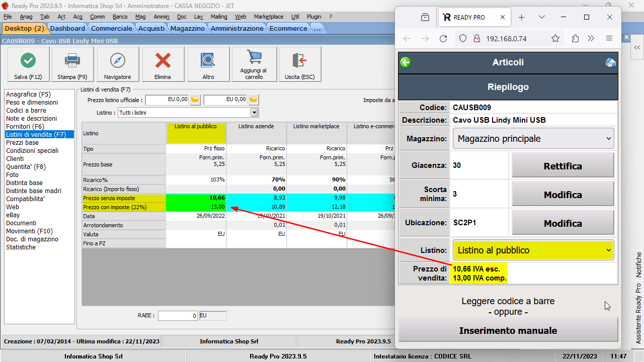The height and width of the screenshot is (362, 644).
Task: Open the 'Listino al pubblico' yellow dropdown
Action: tap(533, 250)
